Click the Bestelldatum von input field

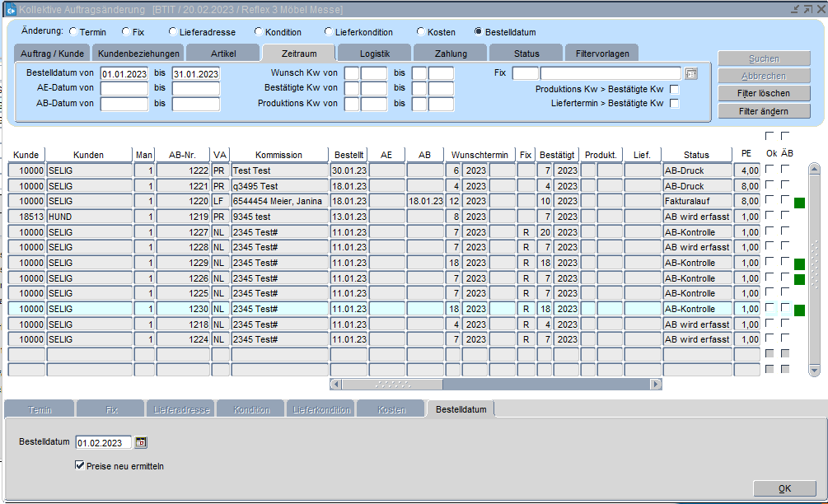point(124,74)
